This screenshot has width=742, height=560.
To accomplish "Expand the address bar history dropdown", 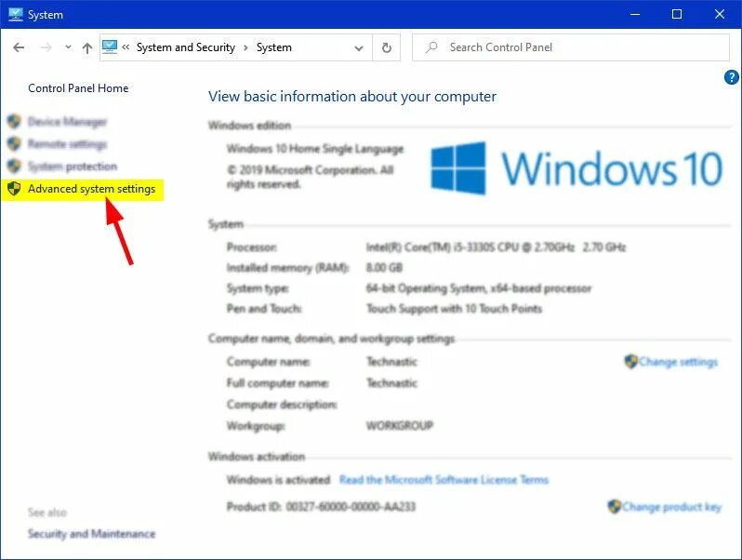I will [359, 47].
